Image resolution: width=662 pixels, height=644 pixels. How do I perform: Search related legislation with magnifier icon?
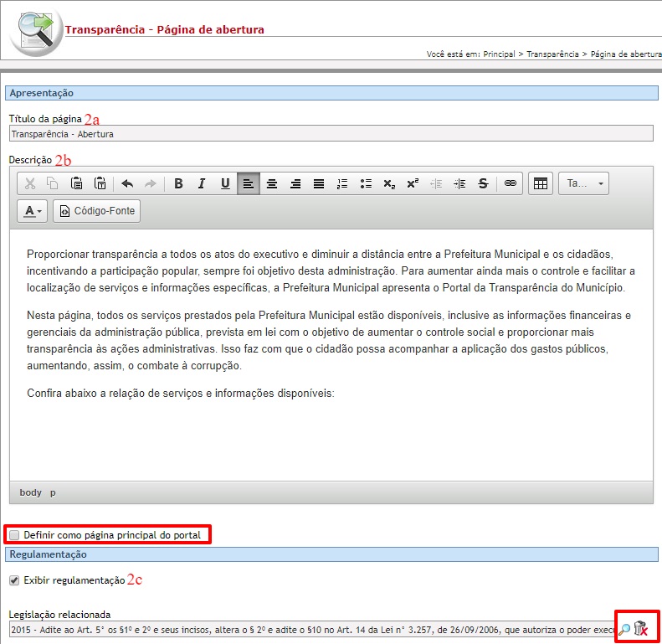[624, 629]
